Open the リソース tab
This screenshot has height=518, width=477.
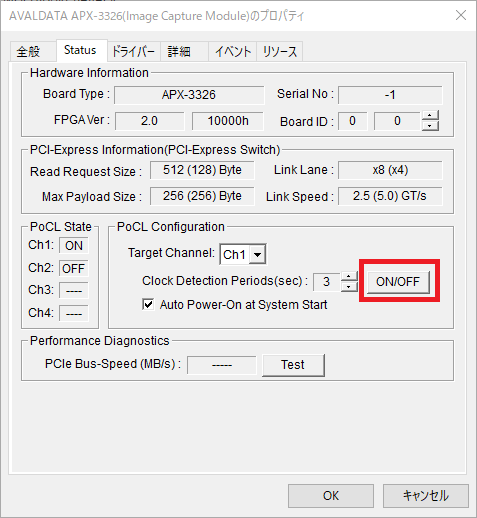pyautogui.click(x=280, y=52)
